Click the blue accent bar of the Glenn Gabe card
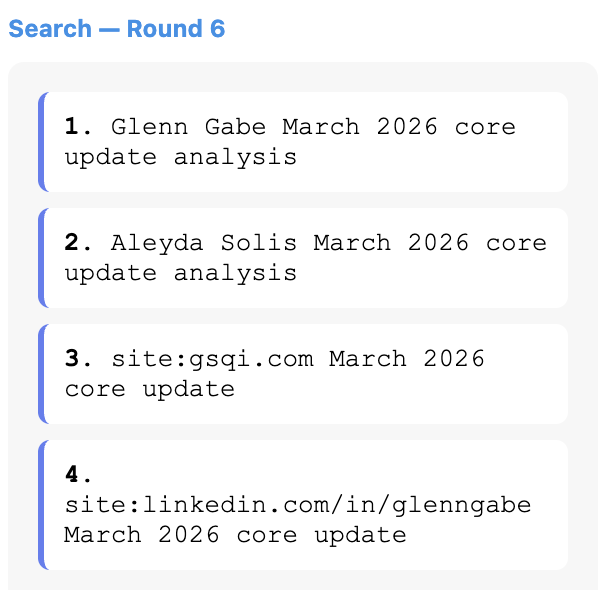This screenshot has height=590, width=616. pos(42,142)
